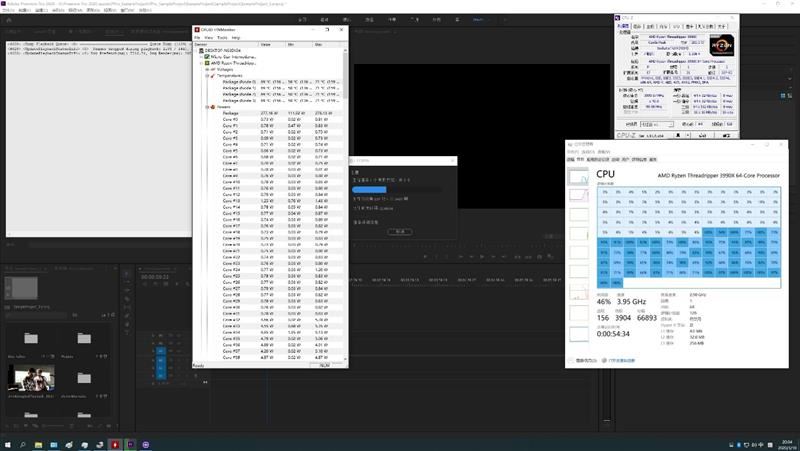
Task: Click the Ryzen logo in CPU-Z
Action: click(722, 45)
